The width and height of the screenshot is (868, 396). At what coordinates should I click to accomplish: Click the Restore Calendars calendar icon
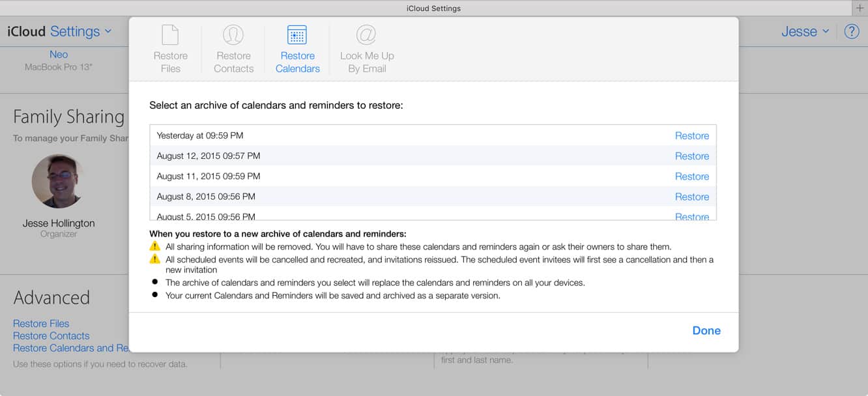pos(297,35)
